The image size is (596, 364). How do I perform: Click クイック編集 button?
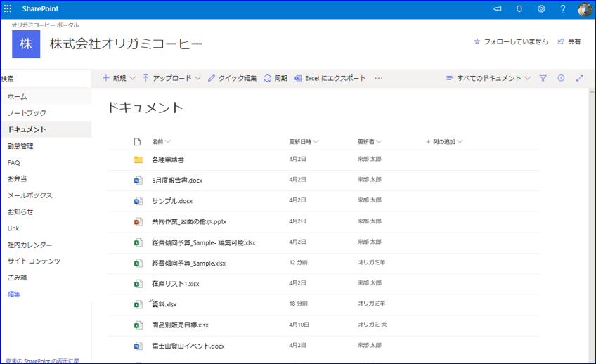coord(232,78)
